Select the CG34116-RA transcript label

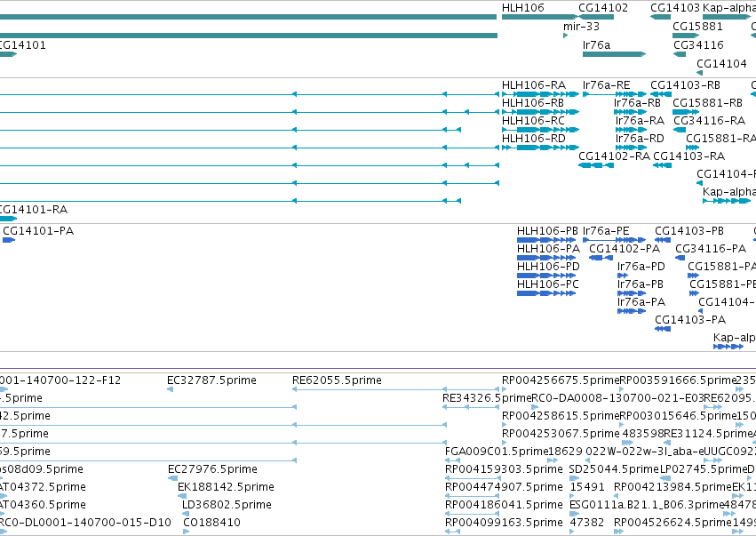[x=709, y=121]
